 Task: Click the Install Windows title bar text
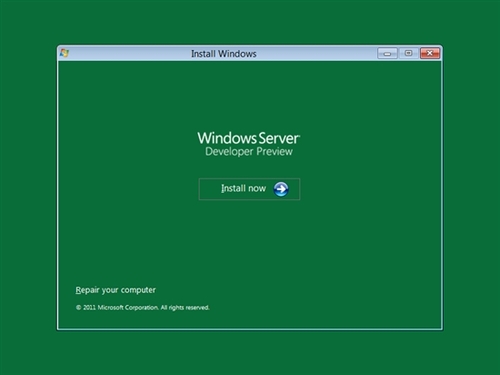(x=224, y=54)
